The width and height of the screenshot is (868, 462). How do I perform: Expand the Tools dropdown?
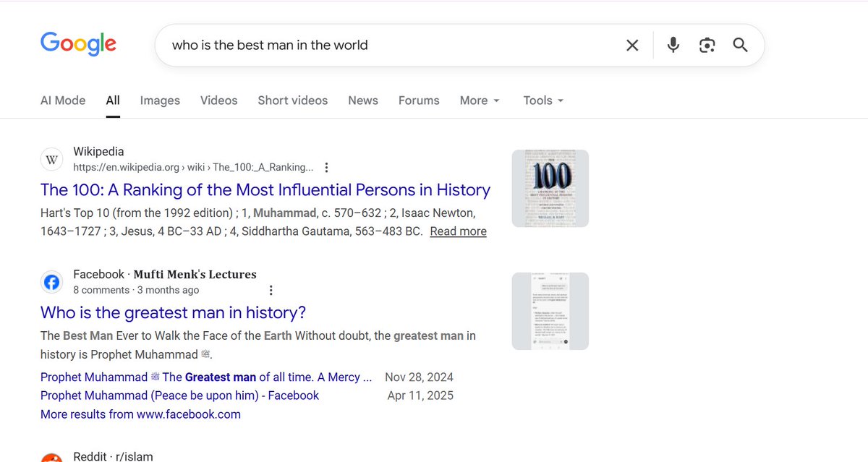[x=543, y=100]
